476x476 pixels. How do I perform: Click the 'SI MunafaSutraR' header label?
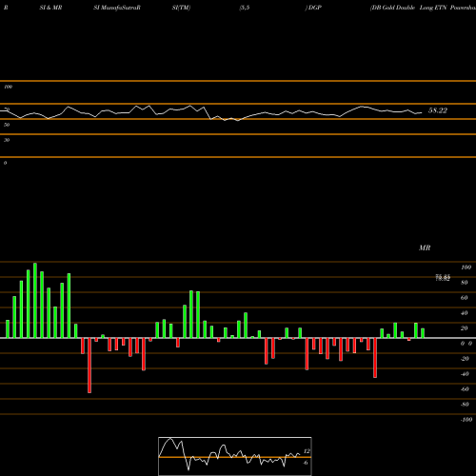(x=117, y=8)
